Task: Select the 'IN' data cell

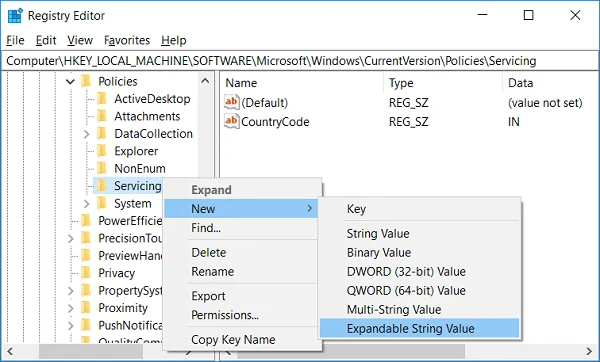Action: tap(514, 122)
